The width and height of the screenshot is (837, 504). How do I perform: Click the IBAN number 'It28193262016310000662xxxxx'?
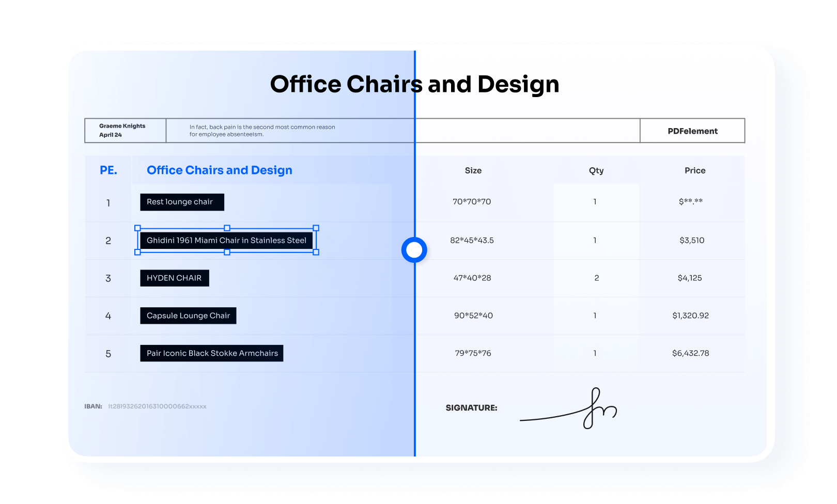[157, 406]
